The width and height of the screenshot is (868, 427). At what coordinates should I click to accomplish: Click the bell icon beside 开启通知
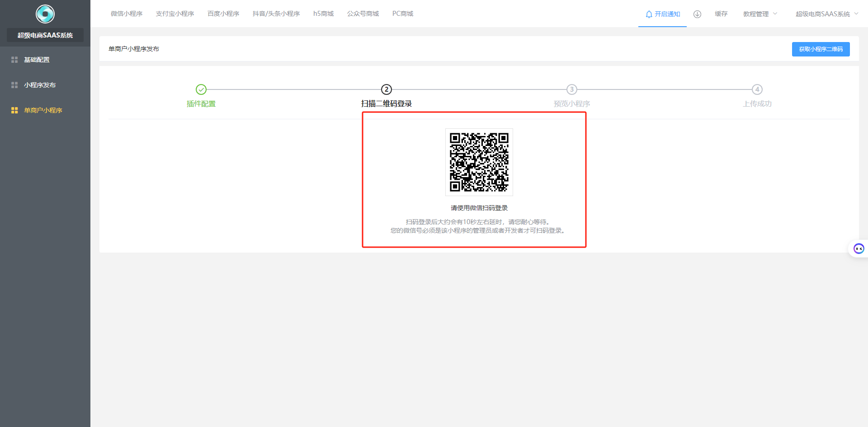pyautogui.click(x=649, y=14)
